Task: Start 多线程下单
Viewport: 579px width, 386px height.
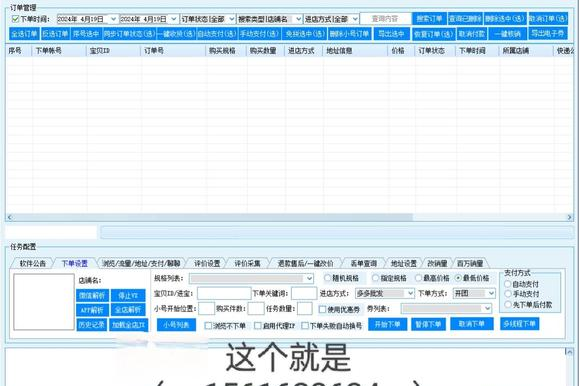Action: coord(520,324)
